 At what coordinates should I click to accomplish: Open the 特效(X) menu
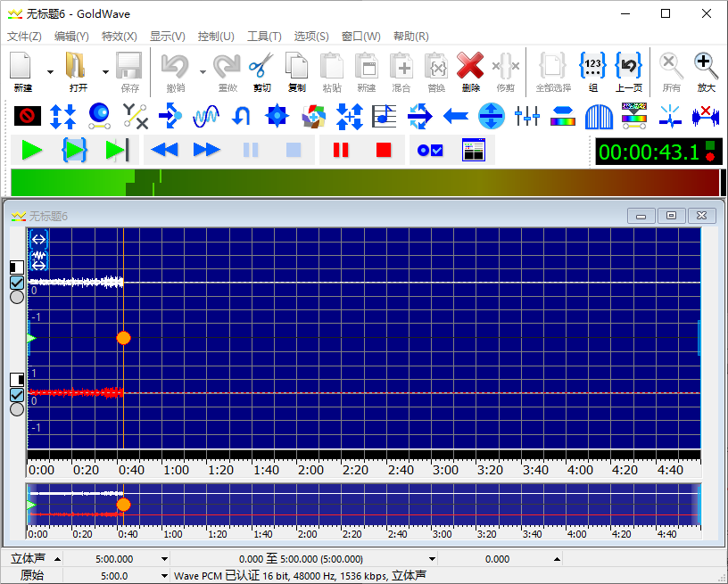[x=119, y=37]
